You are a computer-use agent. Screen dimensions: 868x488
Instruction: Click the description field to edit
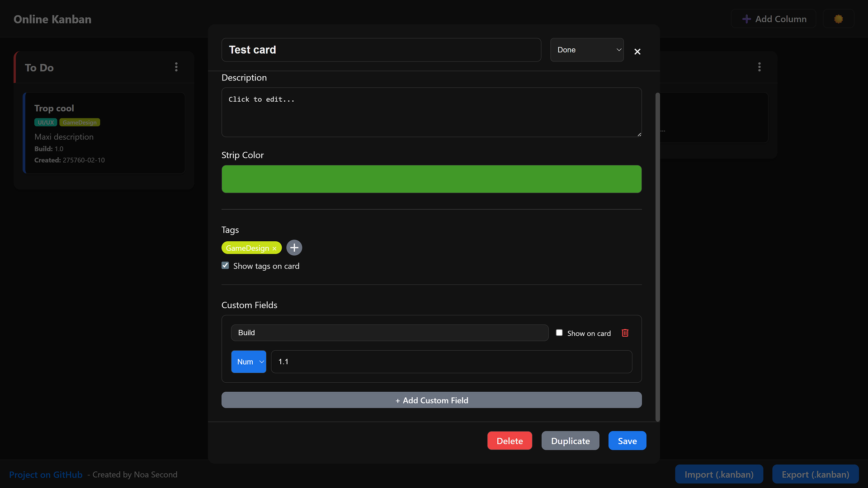(x=431, y=112)
